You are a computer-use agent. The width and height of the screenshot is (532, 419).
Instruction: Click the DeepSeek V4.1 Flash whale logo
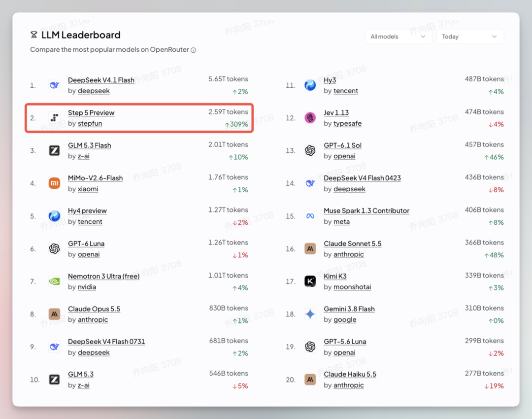54,85
